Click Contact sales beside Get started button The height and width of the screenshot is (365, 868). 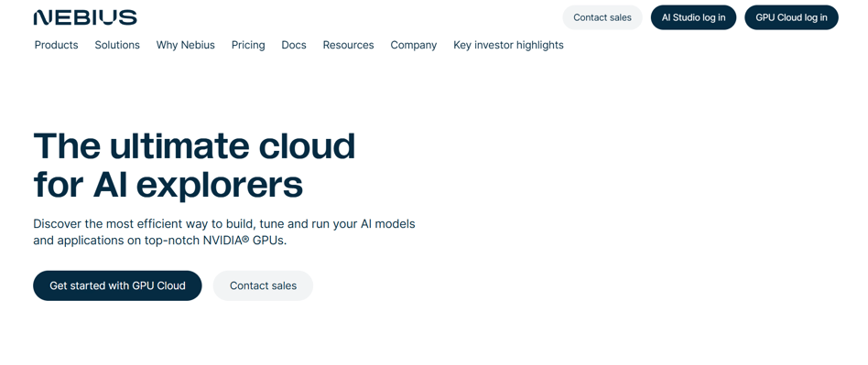pos(263,285)
